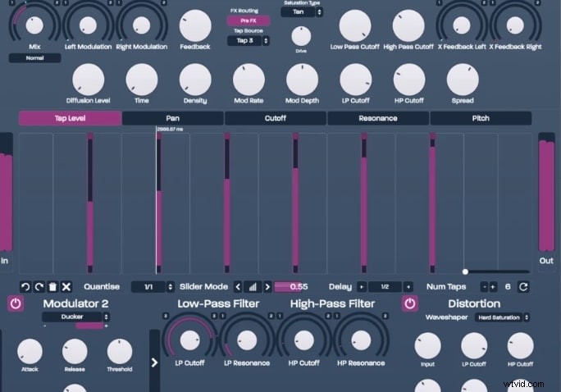Switch to the Cutoff tab
561x392 pixels.
[x=276, y=118]
